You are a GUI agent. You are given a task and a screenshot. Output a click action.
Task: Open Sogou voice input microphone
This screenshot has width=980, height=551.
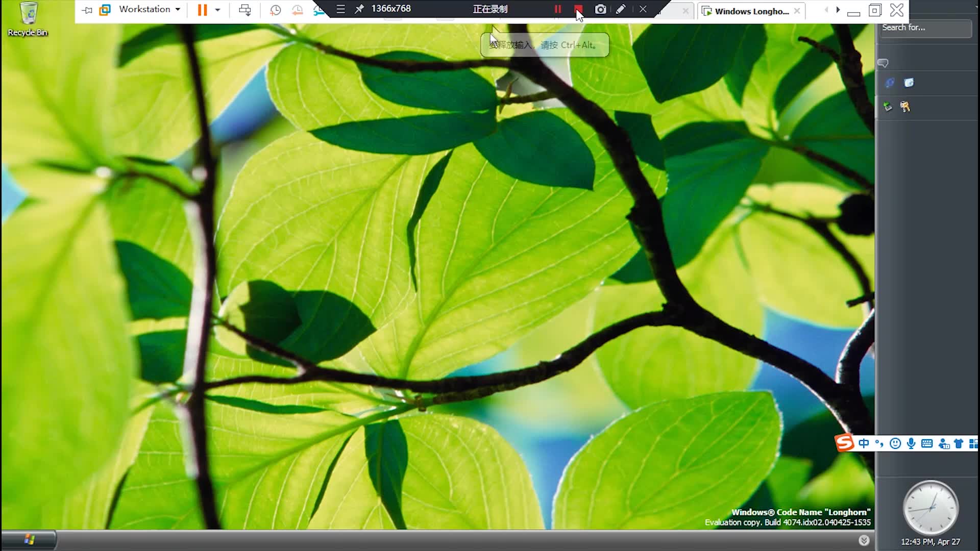pyautogui.click(x=911, y=443)
